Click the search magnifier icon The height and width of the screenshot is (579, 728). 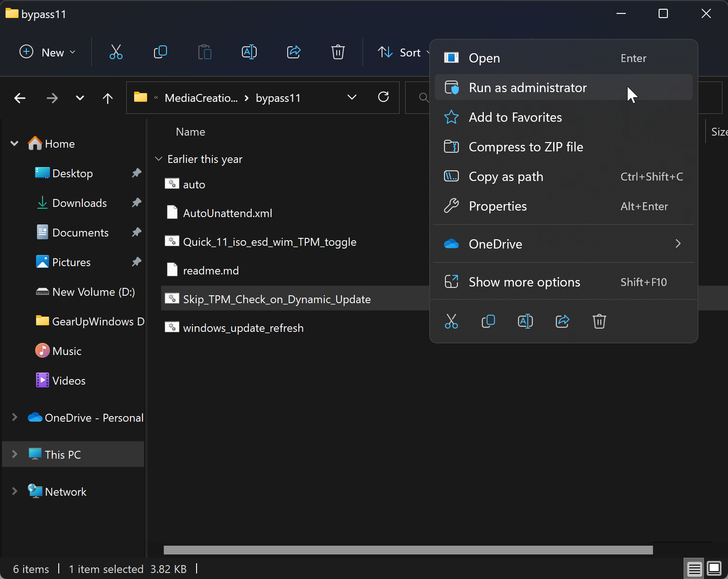pos(423,98)
